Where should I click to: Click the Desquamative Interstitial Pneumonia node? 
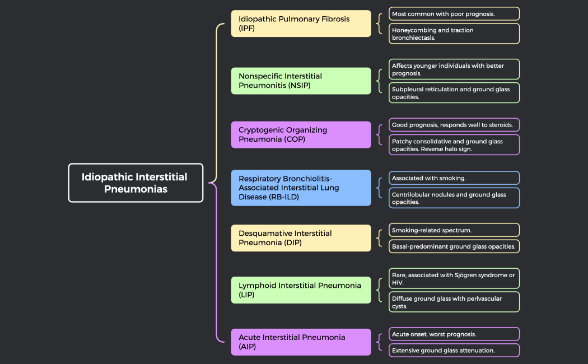301,237
